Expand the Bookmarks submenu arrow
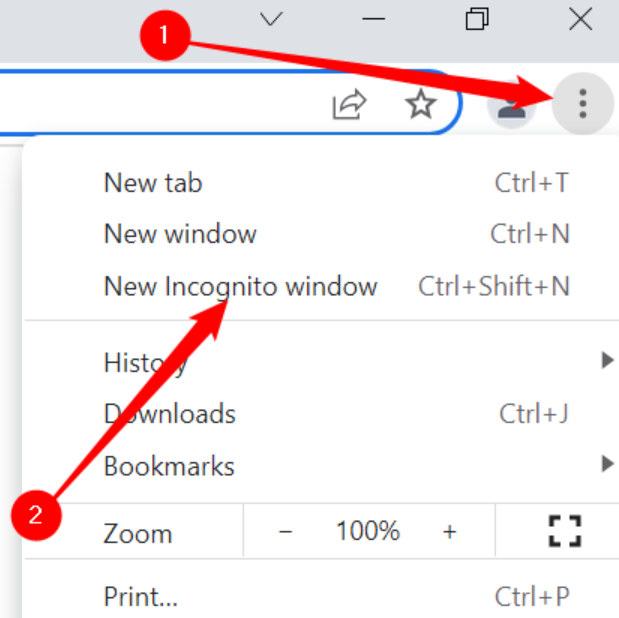The height and width of the screenshot is (618, 619). click(x=606, y=463)
